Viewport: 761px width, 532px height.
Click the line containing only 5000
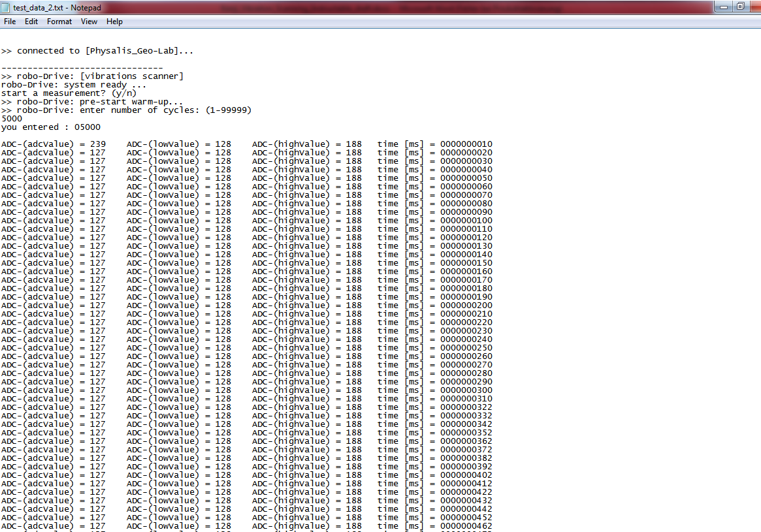[x=12, y=119]
